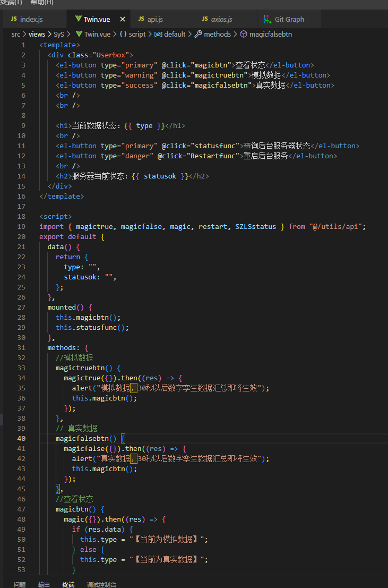
Task: Click the text 重启后台服务 on line 12
Action: (x=265, y=156)
